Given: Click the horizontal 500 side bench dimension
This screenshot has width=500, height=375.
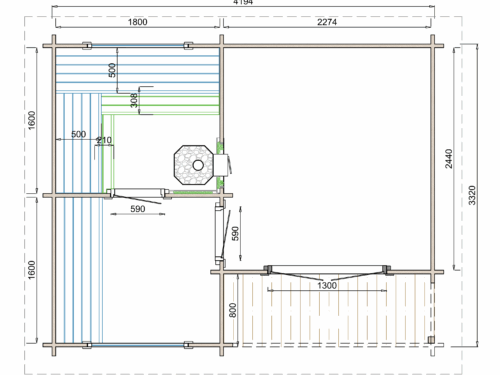Looking at the screenshot, I should 79,134.
